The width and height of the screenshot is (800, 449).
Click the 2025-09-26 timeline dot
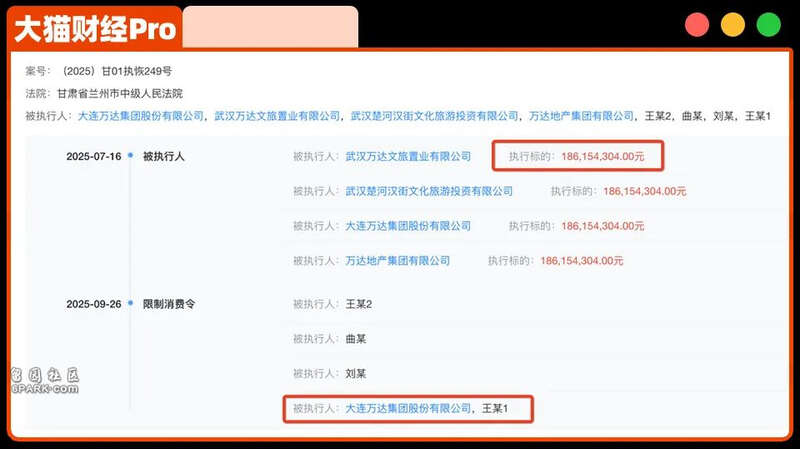pos(131,303)
